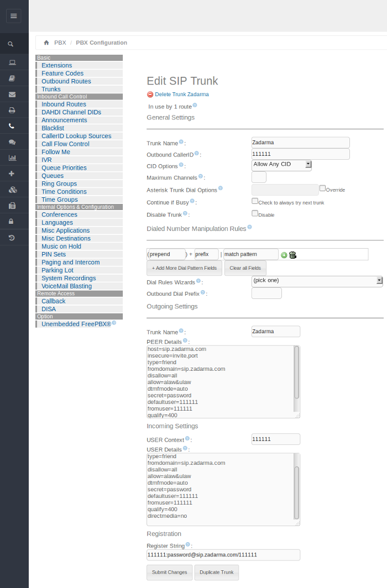This screenshot has height=588, width=387.
Task: Click the Outbound Dial Prefix field
Action: click(266, 293)
